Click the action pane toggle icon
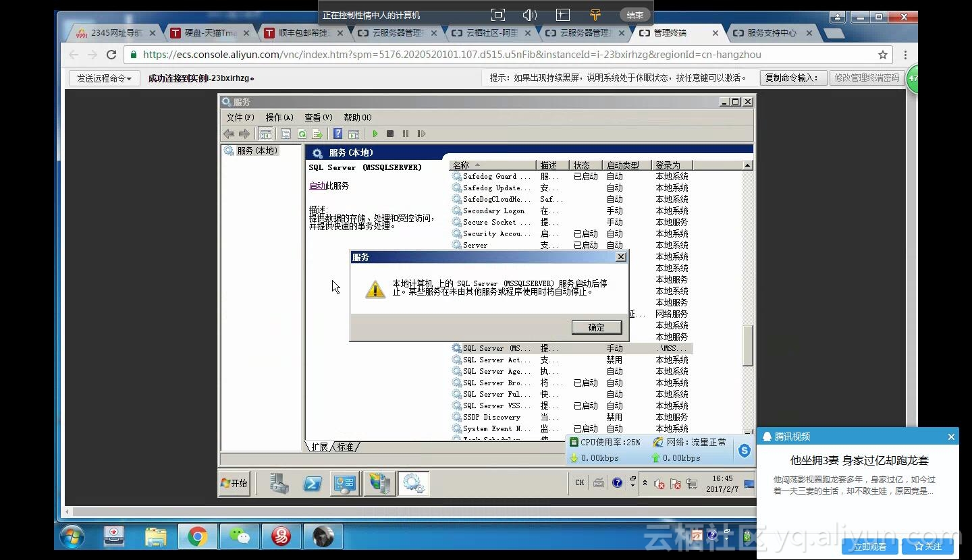 353,134
